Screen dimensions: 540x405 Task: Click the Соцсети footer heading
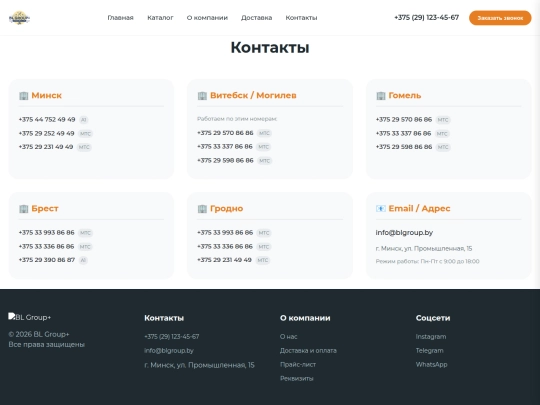coord(433,318)
